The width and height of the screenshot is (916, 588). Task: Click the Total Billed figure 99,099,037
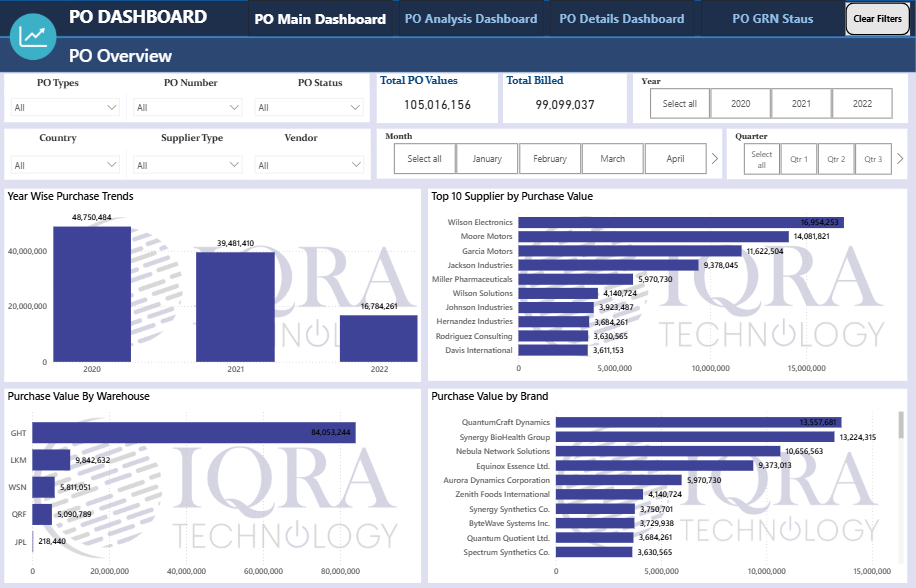click(x=565, y=105)
